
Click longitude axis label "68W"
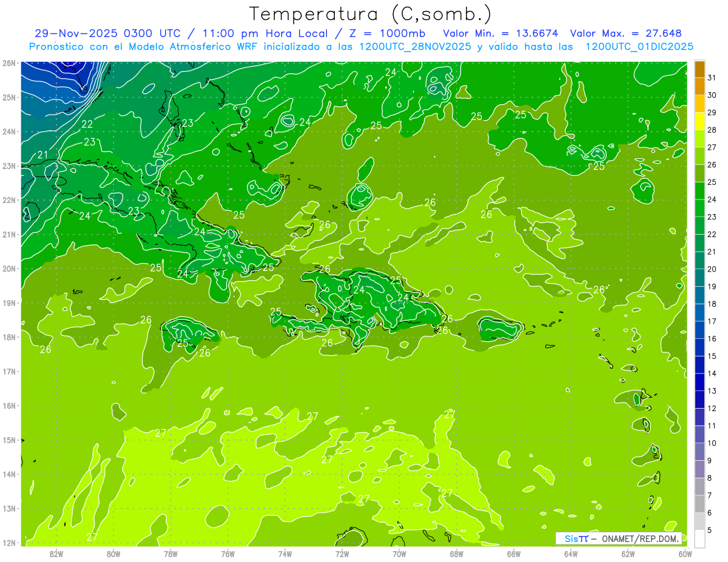[456, 554]
